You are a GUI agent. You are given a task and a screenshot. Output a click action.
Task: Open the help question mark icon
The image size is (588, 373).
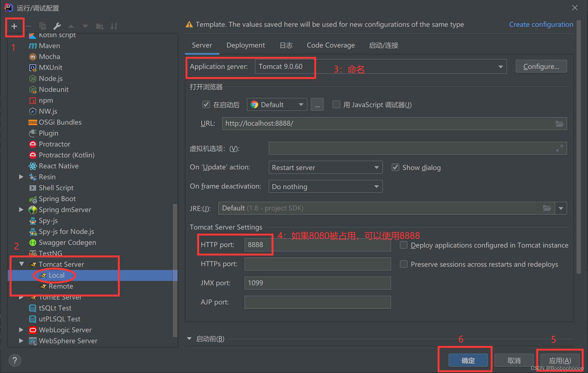(x=15, y=360)
